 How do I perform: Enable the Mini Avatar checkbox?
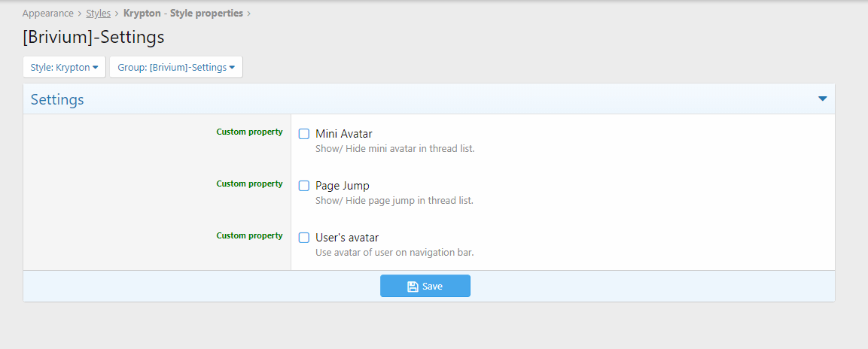click(304, 134)
